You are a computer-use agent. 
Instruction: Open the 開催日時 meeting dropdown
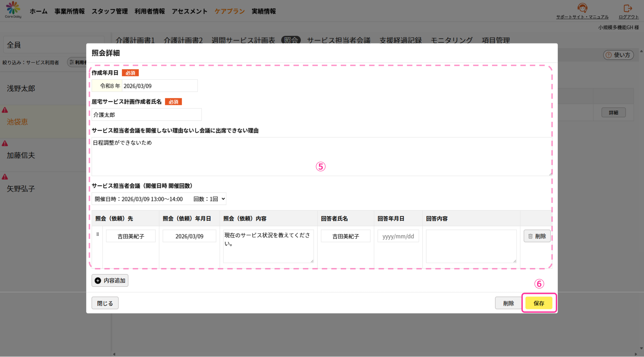click(x=159, y=199)
